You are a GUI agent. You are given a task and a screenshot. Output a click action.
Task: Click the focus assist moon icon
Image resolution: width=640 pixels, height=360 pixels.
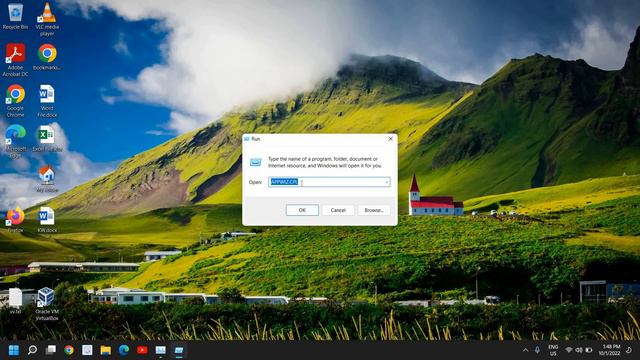pos(629,350)
